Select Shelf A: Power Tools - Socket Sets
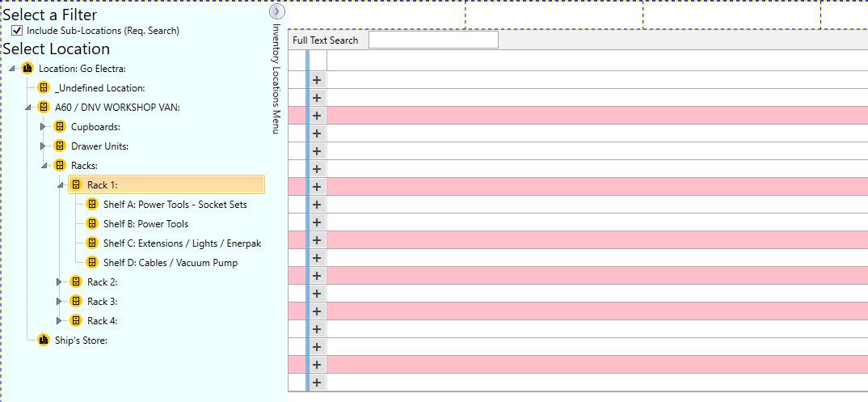 tap(175, 205)
